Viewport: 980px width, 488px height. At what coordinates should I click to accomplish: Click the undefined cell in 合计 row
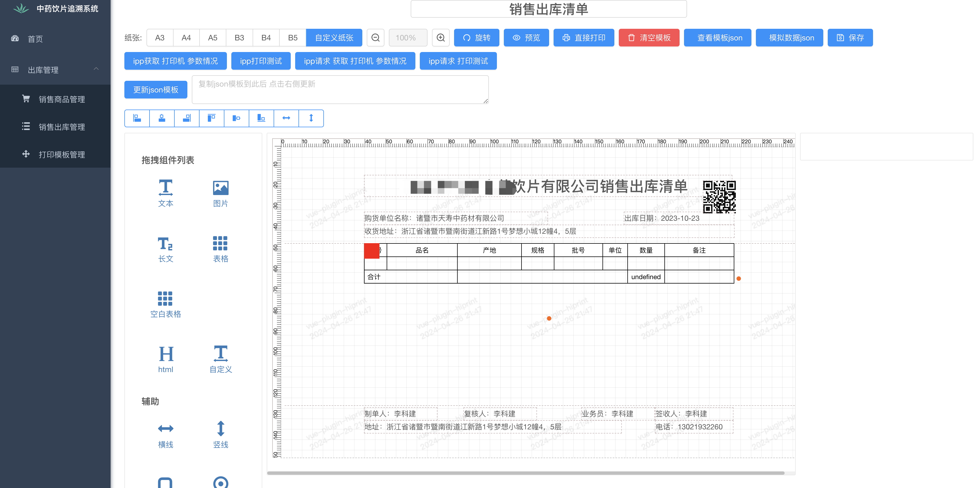[x=646, y=277]
